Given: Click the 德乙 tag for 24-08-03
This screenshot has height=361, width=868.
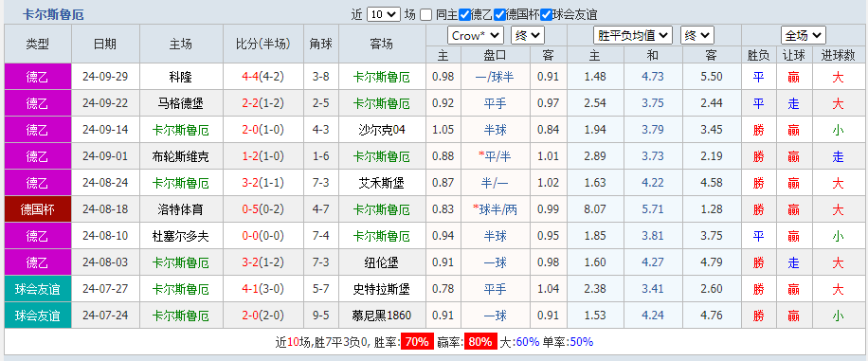Looking at the screenshot, I should tap(38, 262).
